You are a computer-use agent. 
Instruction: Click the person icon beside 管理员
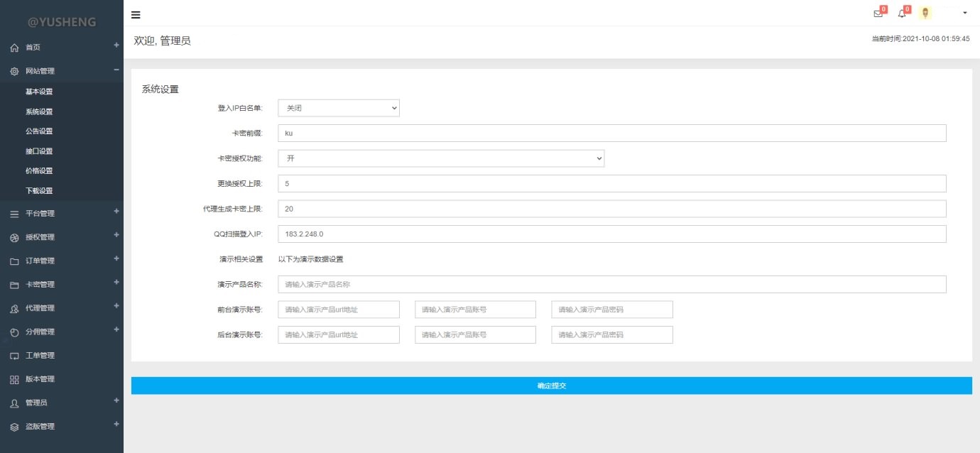[x=14, y=403]
